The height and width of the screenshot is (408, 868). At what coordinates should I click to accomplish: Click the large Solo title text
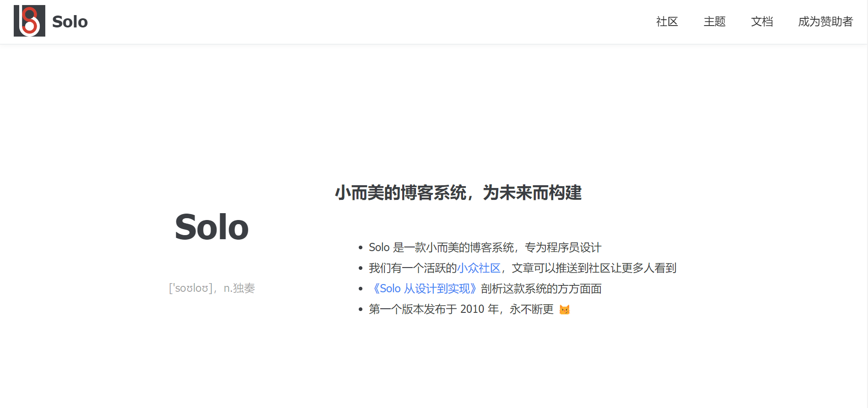click(x=212, y=227)
